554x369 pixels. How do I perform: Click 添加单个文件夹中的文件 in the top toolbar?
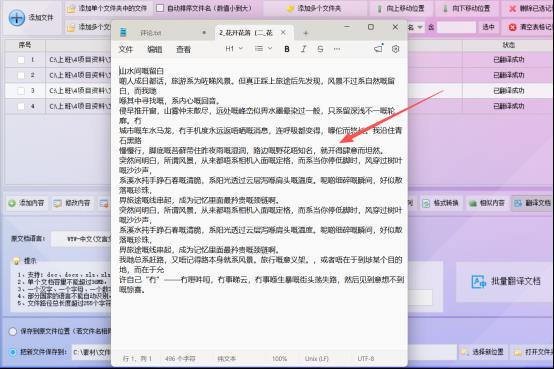point(108,8)
